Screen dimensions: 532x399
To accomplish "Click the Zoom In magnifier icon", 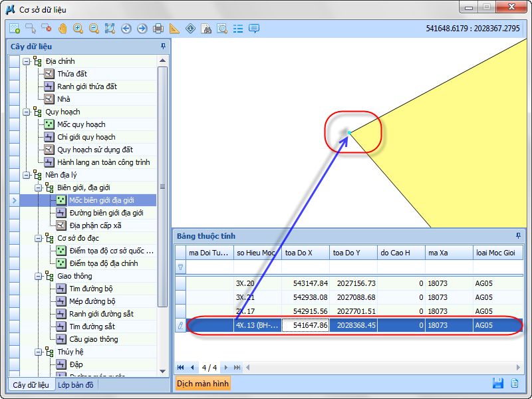I will (78, 29).
